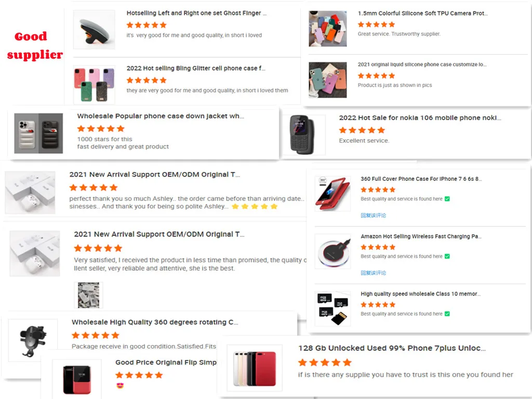
Task: Open the review photo under Very satisfied comment
Action: (88, 295)
